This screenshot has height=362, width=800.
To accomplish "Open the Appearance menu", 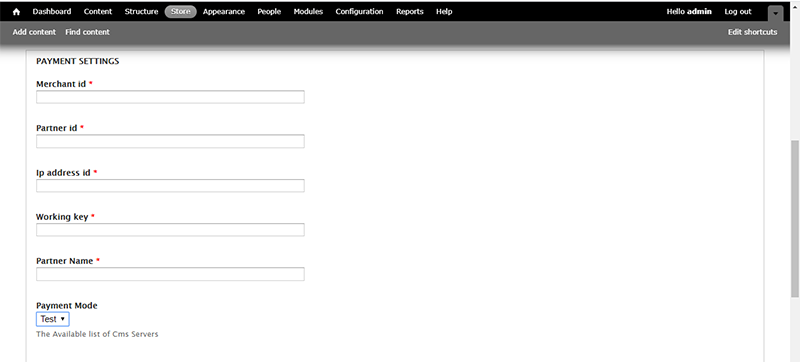I will [224, 11].
